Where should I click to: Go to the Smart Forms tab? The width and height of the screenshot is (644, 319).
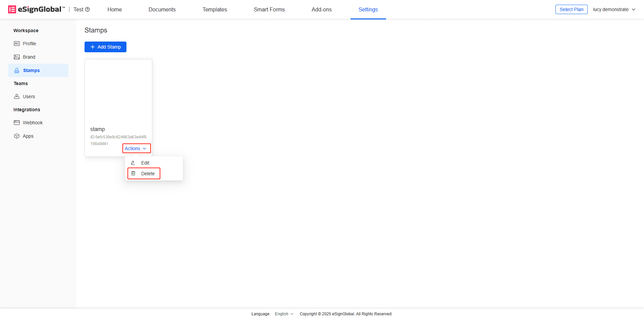pos(269,9)
